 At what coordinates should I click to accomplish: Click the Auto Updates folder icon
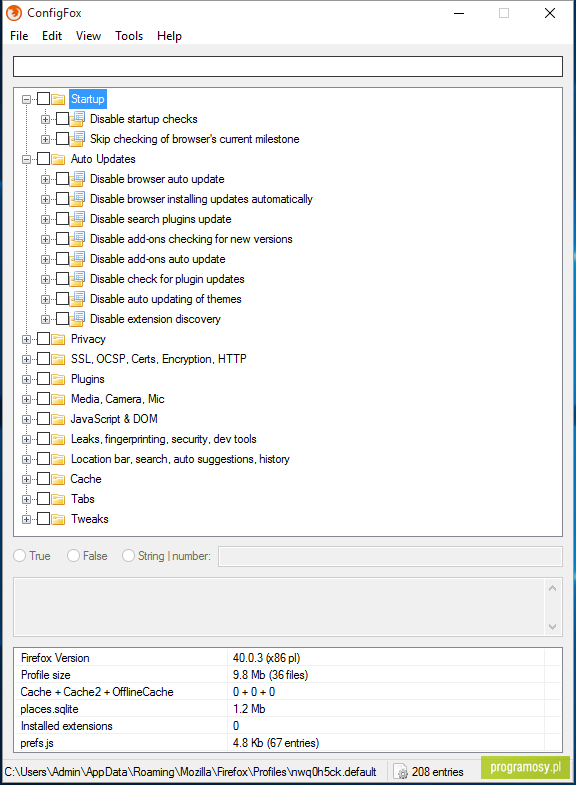(x=59, y=159)
